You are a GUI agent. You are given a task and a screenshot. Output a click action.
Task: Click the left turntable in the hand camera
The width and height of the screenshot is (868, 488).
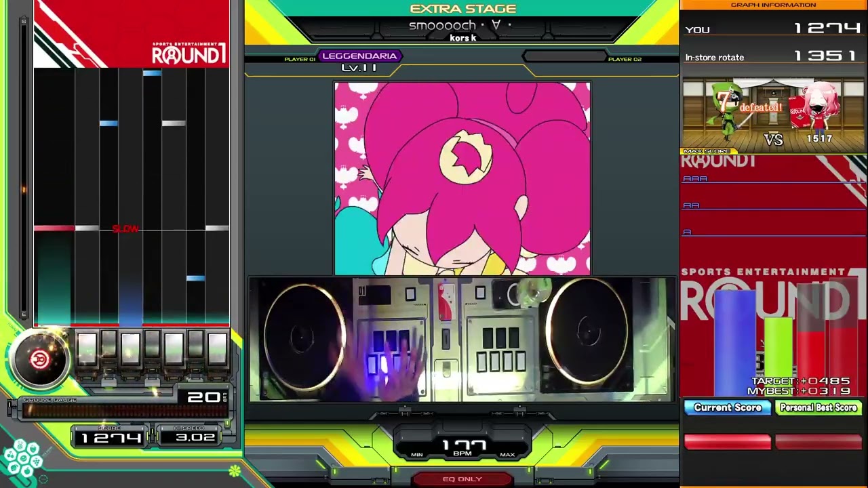coord(304,336)
